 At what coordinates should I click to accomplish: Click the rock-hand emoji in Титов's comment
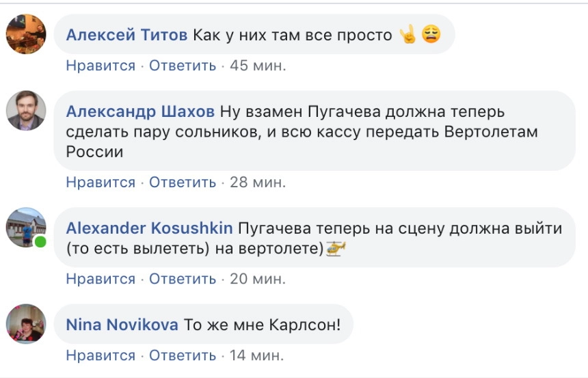click(407, 34)
